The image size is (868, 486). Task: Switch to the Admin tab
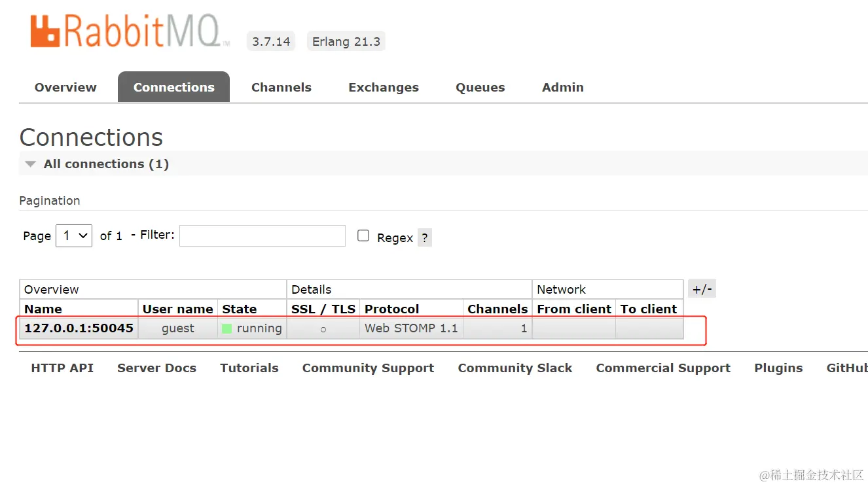point(563,87)
